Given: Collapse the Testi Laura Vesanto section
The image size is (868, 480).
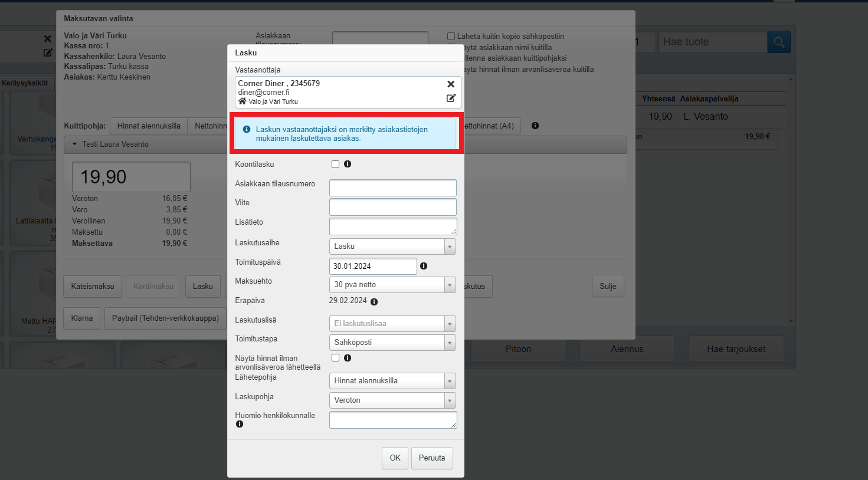Looking at the screenshot, I should pyautogui.click(x=75, y=144).
